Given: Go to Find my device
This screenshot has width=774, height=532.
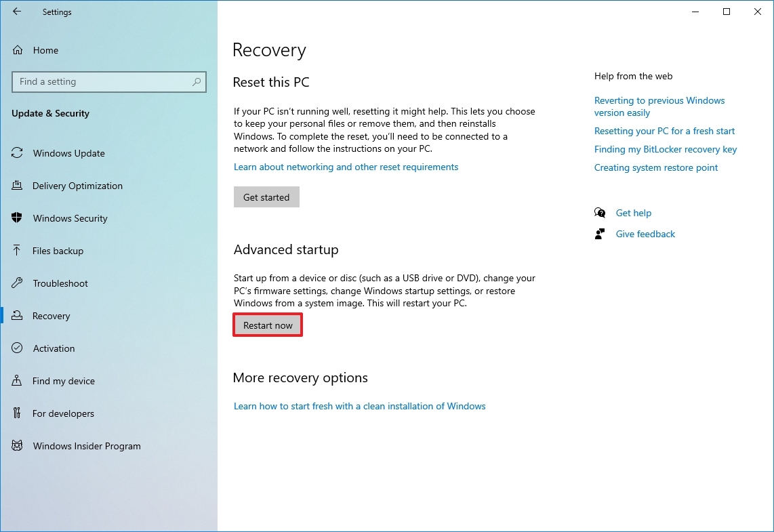Looking at the screenshot, I should (x=64, y=381).
